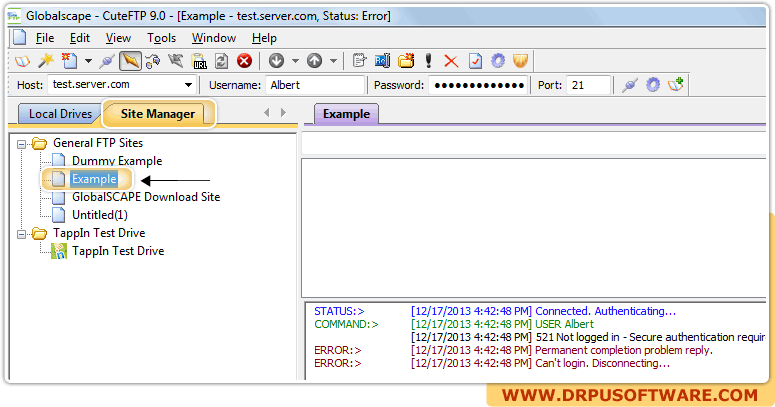Click into the Password field
The image size is (775, 407).
pos(478,85)
